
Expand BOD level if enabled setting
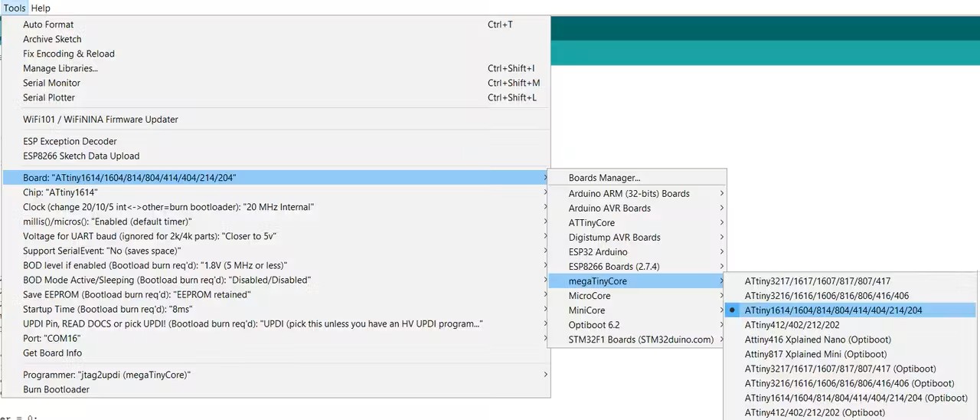click(276, 265)
